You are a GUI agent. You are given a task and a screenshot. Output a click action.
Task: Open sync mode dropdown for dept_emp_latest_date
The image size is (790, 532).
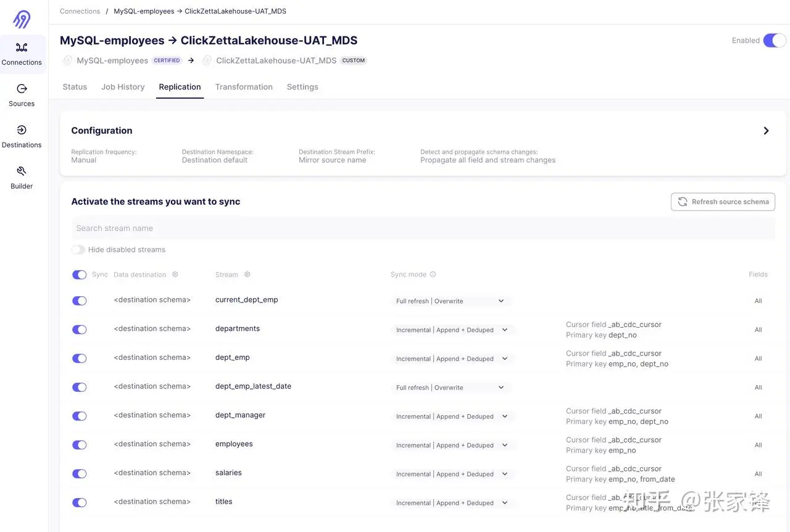tap(451, 388)
